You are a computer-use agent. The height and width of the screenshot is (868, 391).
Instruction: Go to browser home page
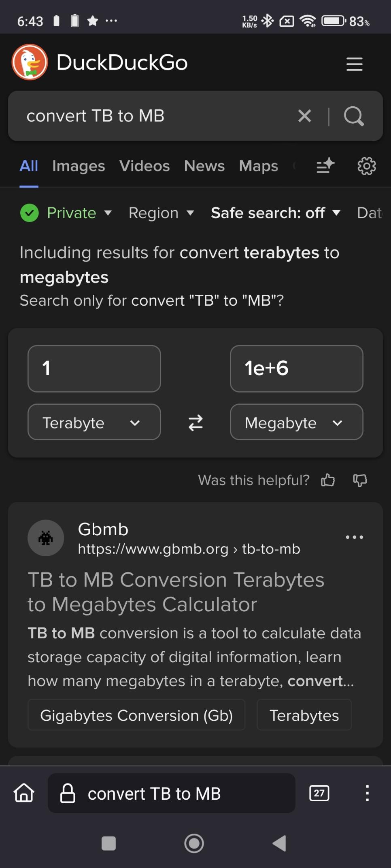24,793
